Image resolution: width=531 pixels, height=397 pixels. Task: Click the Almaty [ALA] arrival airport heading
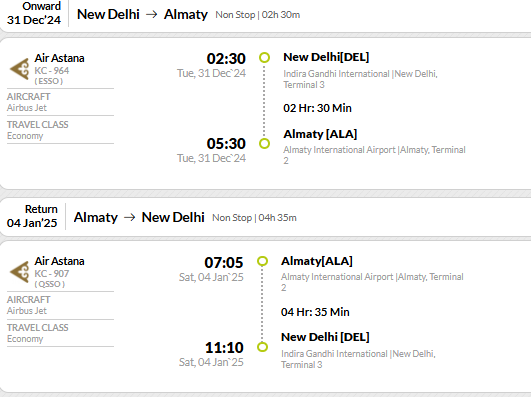tap(320, 134)
